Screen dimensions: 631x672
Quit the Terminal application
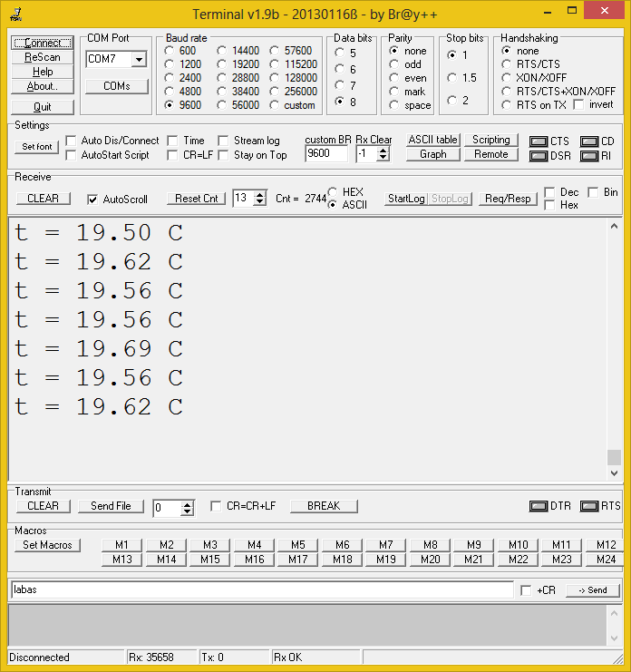point(43,107)
